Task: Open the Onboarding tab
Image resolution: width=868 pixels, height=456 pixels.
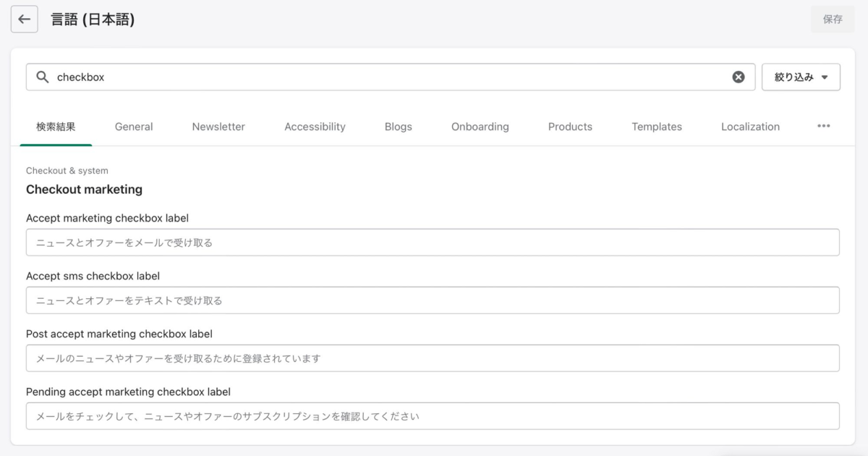Action: point(480,127)
